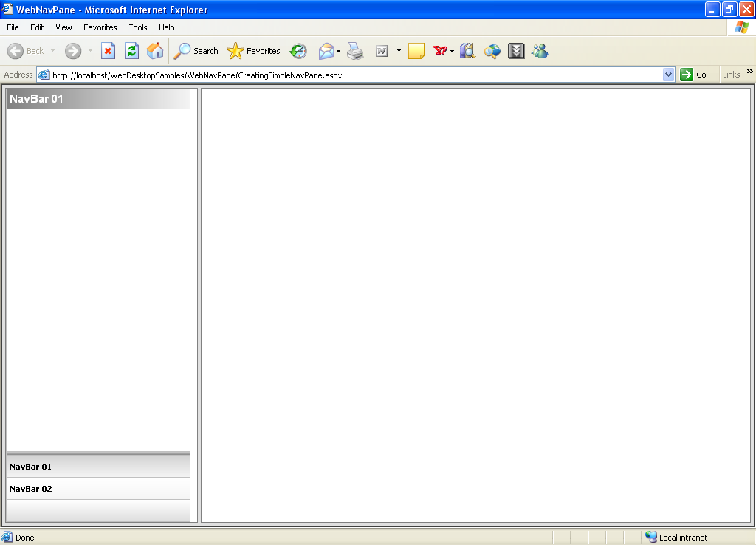This screenshot has width=756, height=545.
Task: Expand the Yahoo toolbar icon dropdown arrow
Action: click(452, 51)
